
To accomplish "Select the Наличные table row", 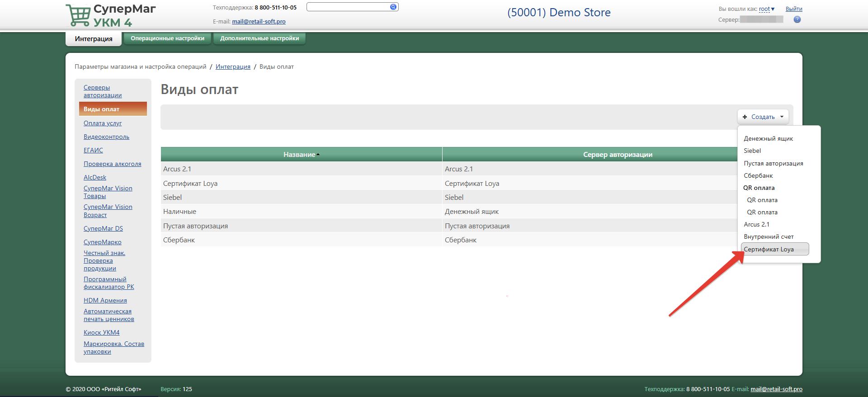I will 179,212.
